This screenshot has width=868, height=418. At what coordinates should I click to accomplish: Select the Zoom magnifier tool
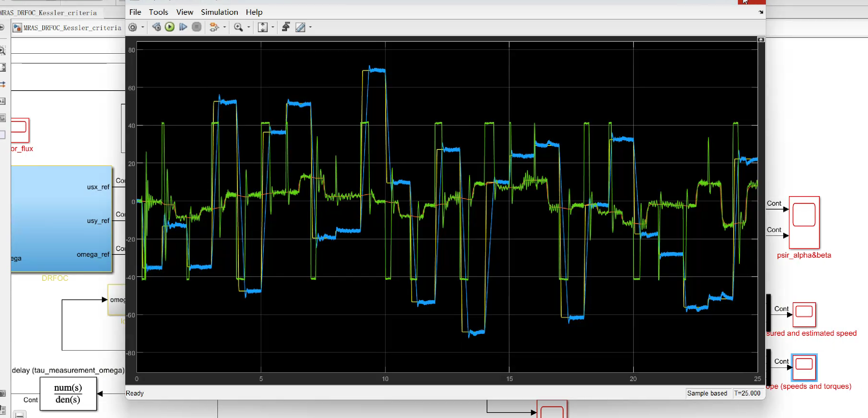click(238, 27)
